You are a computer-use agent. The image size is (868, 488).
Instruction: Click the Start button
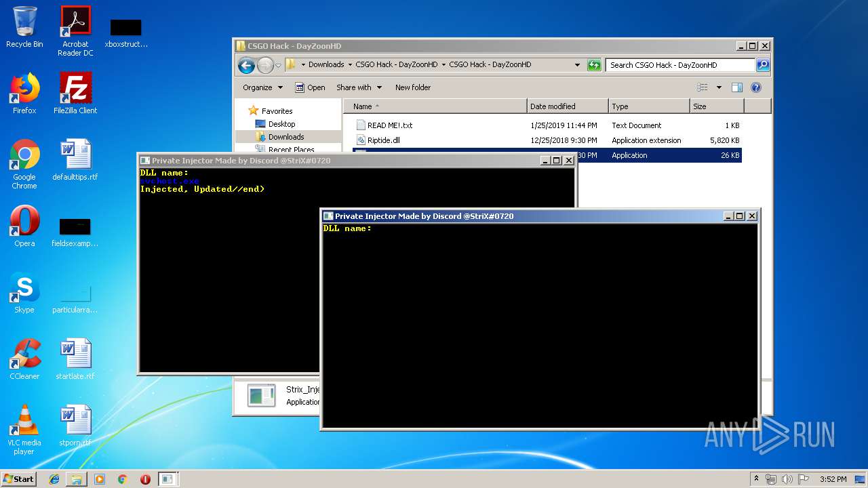coord(19,479)
